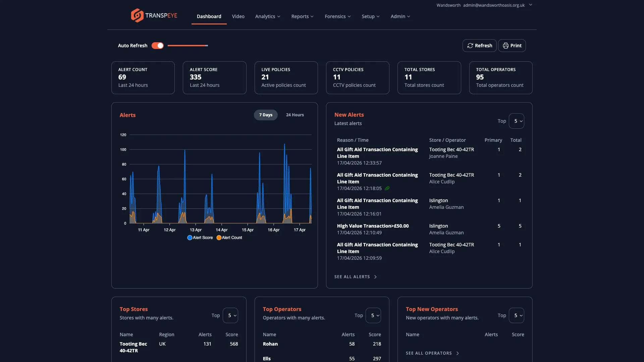Click the SEE ALL ALERTS link
This screenshot has width=644, height=362.
click(x=352, y=277)
